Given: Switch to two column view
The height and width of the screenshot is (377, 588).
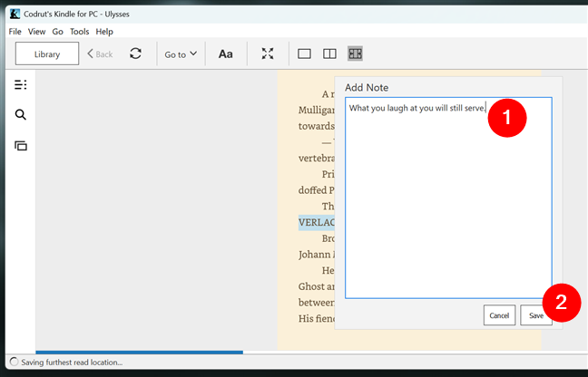Looking at the screenshot, I should [x=330, y=53].
